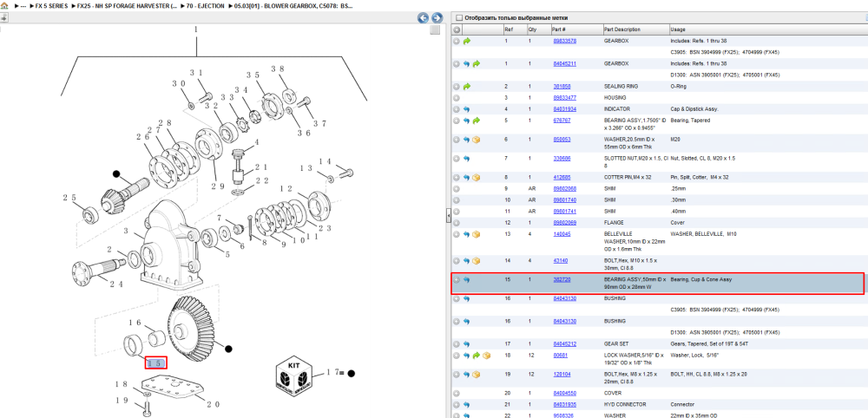
Task: Click the pin icon above the diagram
Action: coord(3,17)
